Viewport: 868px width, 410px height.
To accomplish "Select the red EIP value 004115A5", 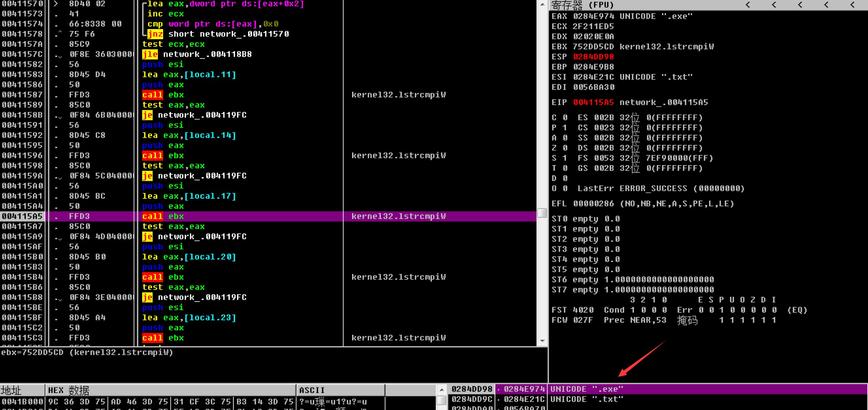I will 593,102.
